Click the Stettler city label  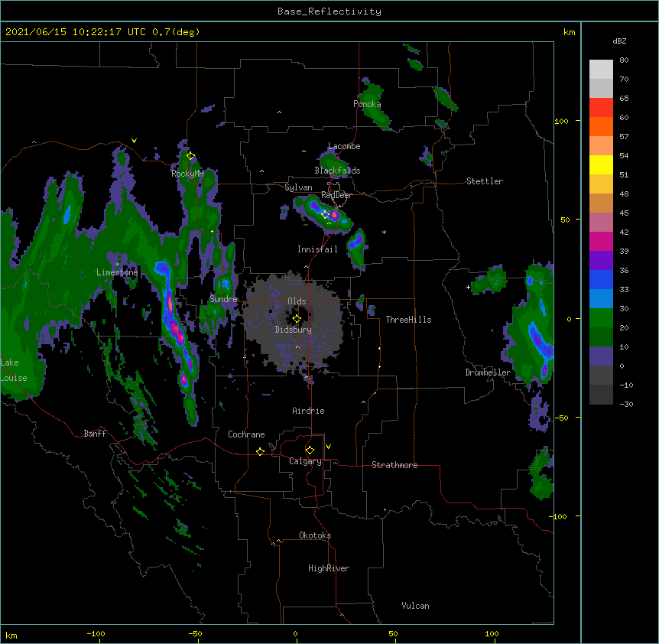click(485, 181)
